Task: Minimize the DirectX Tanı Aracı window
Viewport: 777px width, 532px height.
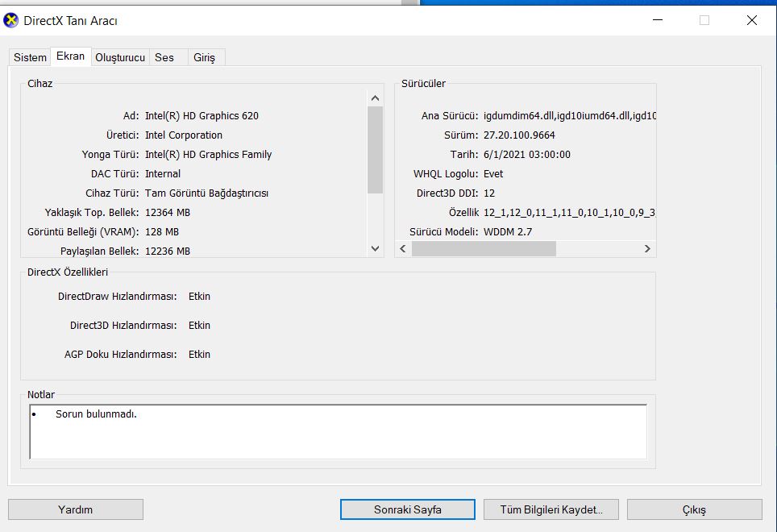Action: point(658,20)
